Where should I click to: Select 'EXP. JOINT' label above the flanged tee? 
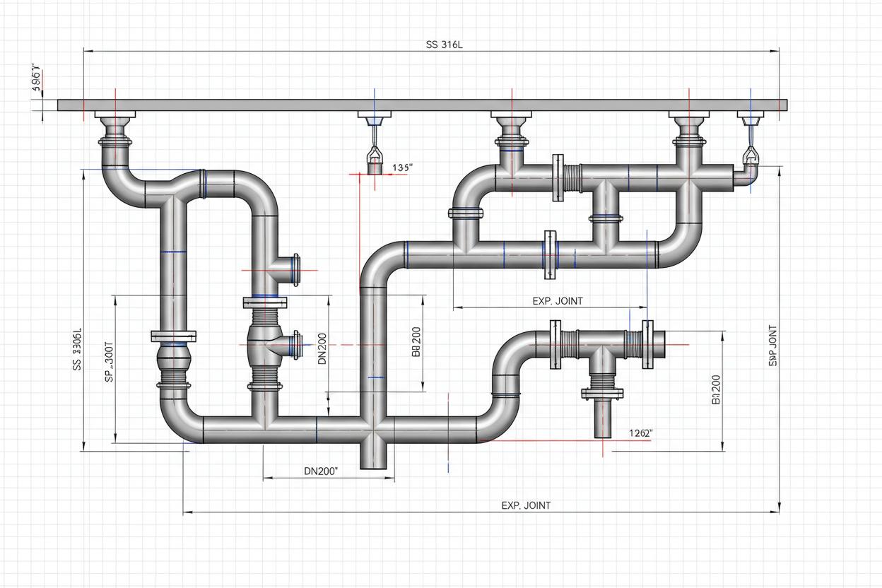(558, 301)
